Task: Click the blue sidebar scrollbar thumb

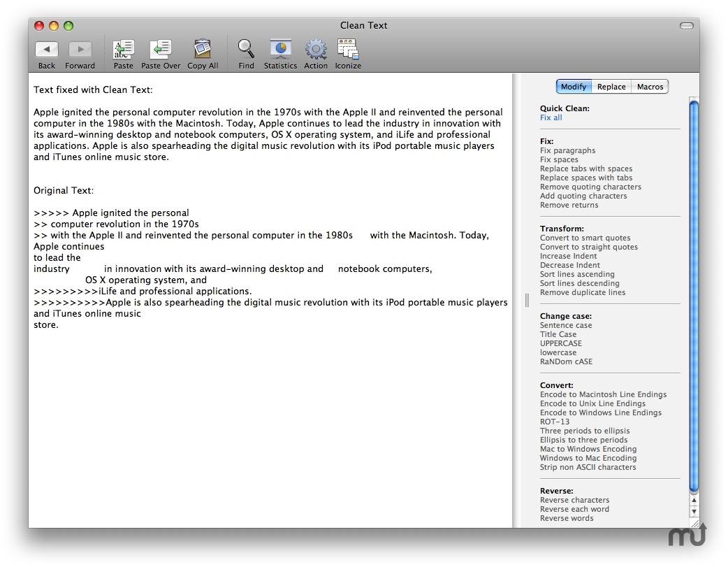Action: pyautogui.click(x=694, y=296)
